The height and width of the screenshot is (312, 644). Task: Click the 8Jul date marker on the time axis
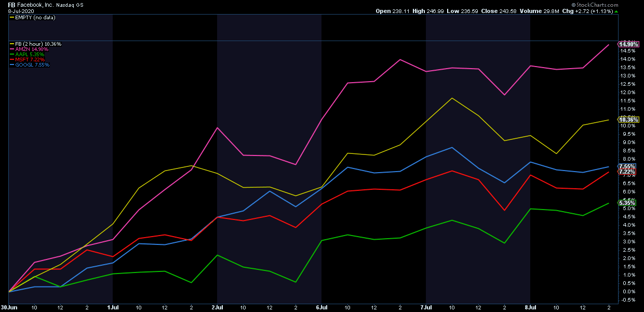(530, 307)
